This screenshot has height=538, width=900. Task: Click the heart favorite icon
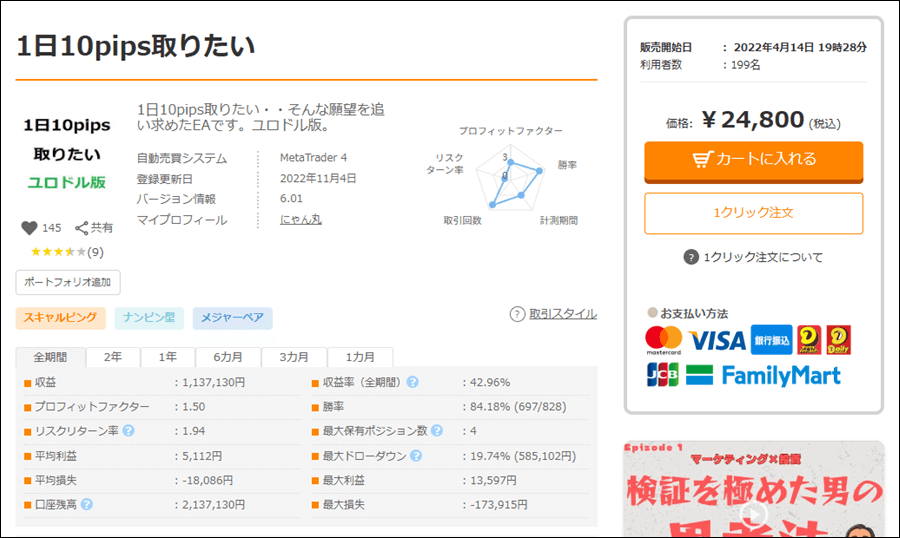(29, 228)
